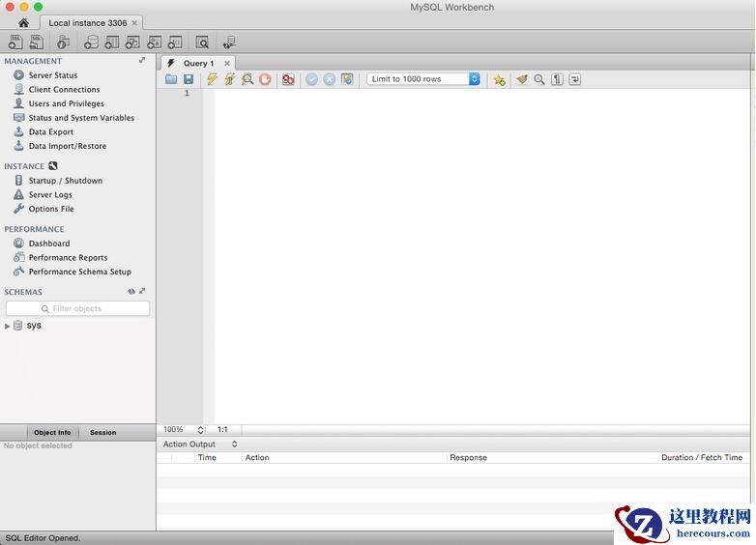This screenshot has height=545, width=756.
Task: Close the Local instance 3306 tab
Action: (134, 22)
